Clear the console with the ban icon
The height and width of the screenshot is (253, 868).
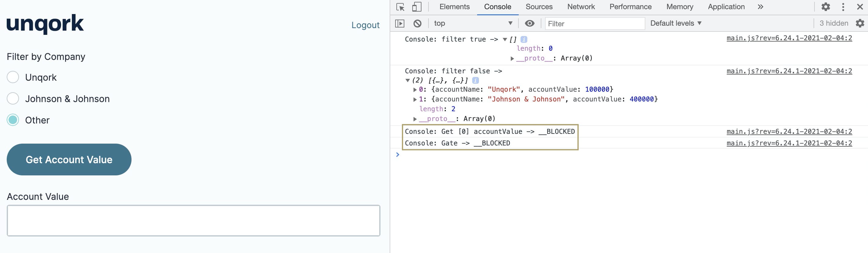pyautogui.click(x=417, y=23)
